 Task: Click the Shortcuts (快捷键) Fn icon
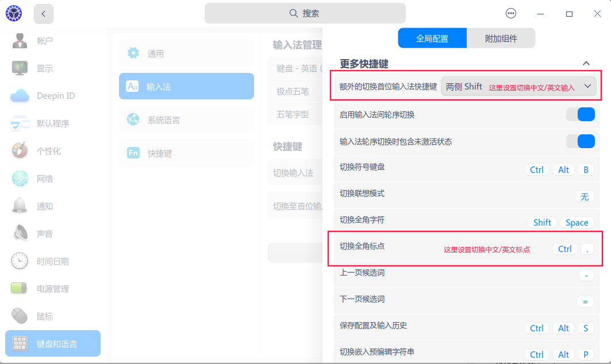pyautogui.click(x=133, y=153)
